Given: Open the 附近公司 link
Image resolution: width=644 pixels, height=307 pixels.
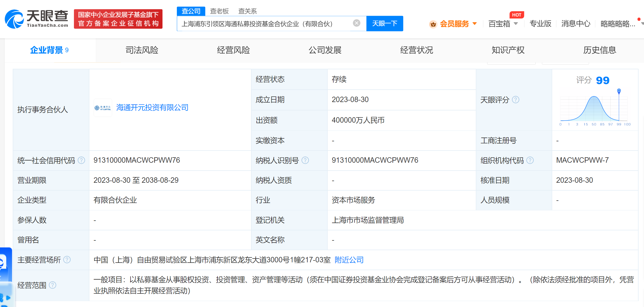Looking at the screenshot, I should (349, 260).
